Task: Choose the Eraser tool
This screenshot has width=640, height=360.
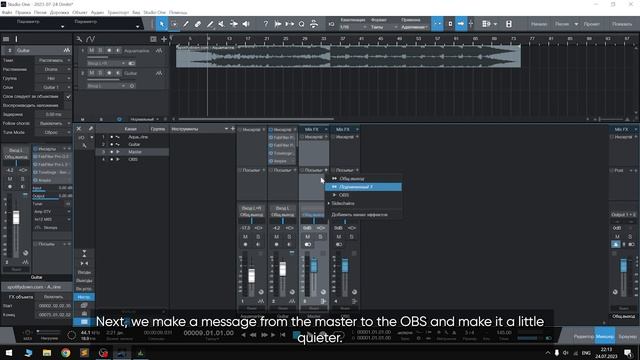Action: point(198,24)
